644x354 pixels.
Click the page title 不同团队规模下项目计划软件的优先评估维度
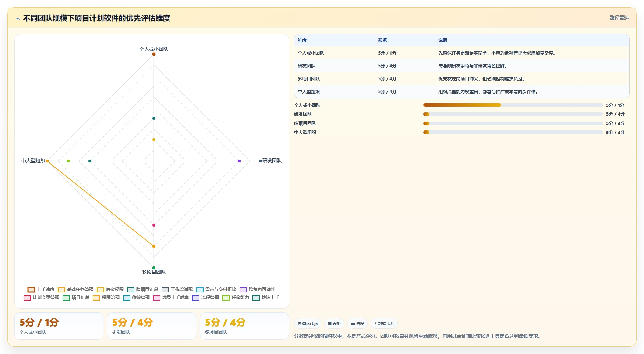coord(97,18)
